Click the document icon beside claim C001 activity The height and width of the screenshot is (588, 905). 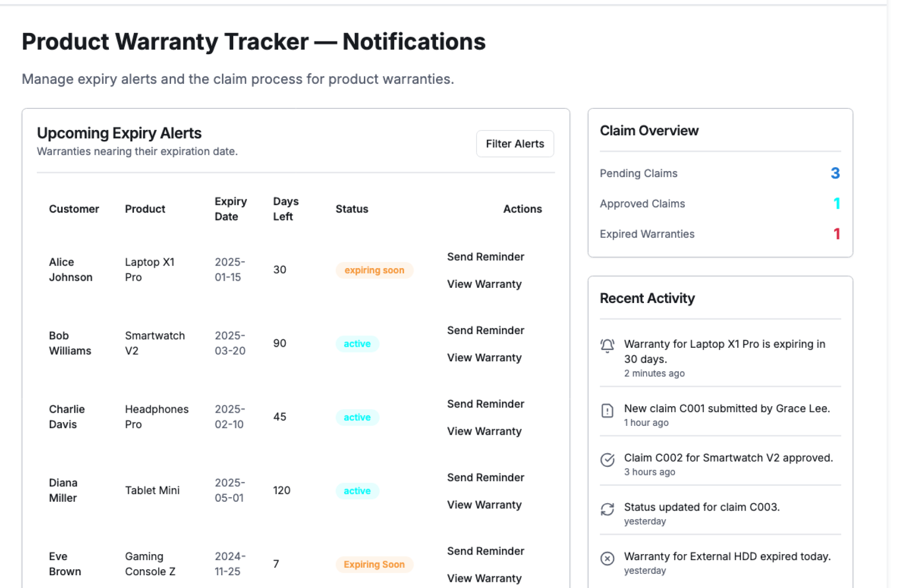click(x=607, y=411)
